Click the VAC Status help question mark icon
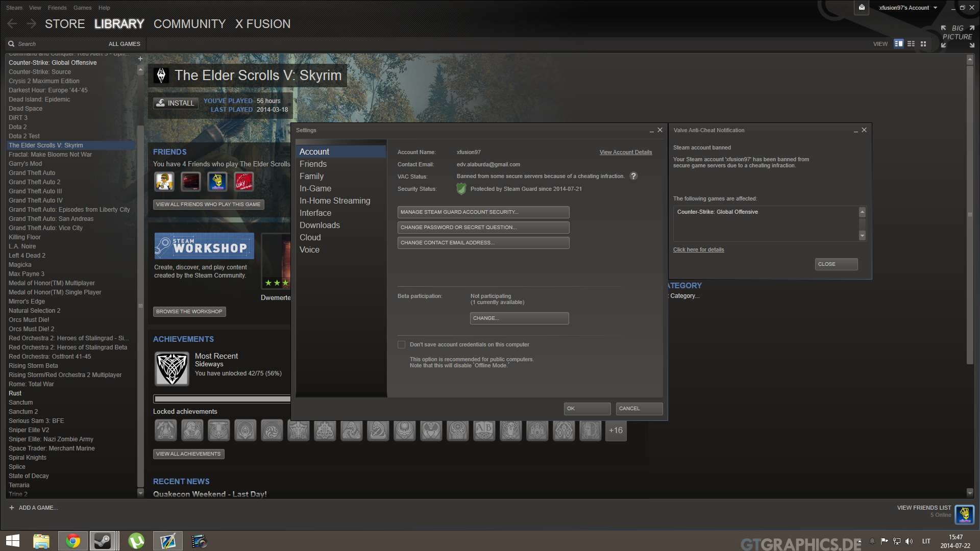Viewport: 980px width, 551px height. pyautogui.click(x=633, y=176)
